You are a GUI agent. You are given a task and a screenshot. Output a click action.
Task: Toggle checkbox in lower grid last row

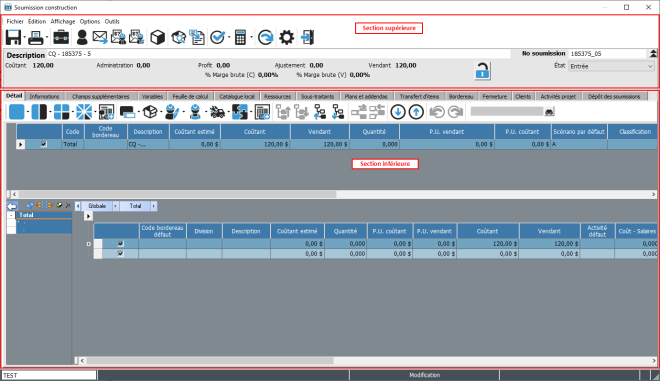coord(121,253)
